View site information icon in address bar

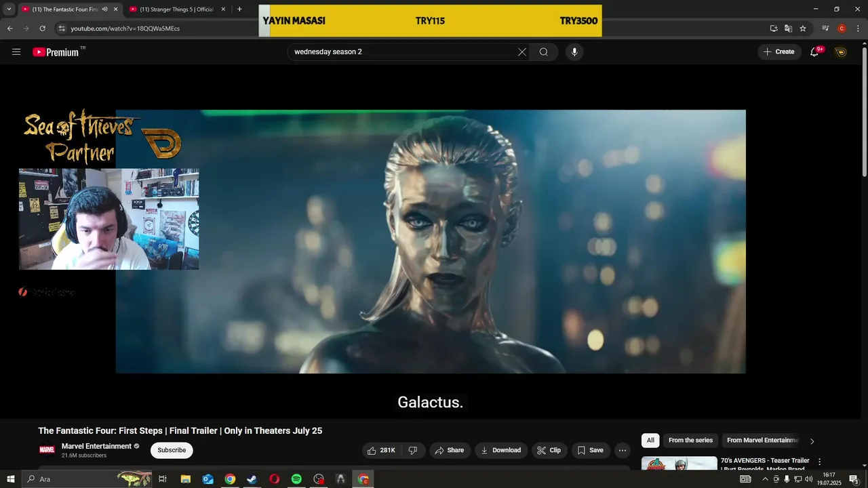62,28
